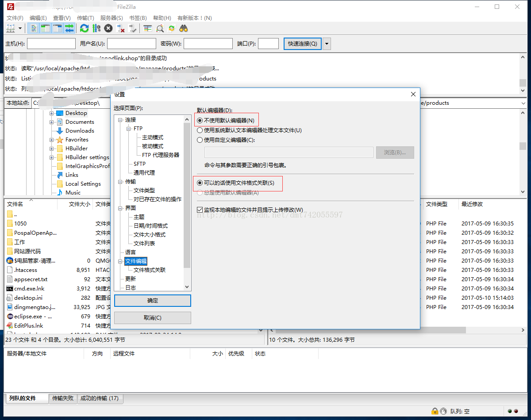This screenshot has height=420, width=531.
Task: Toggle the remote directory tree icon
Action: [58, 28]
